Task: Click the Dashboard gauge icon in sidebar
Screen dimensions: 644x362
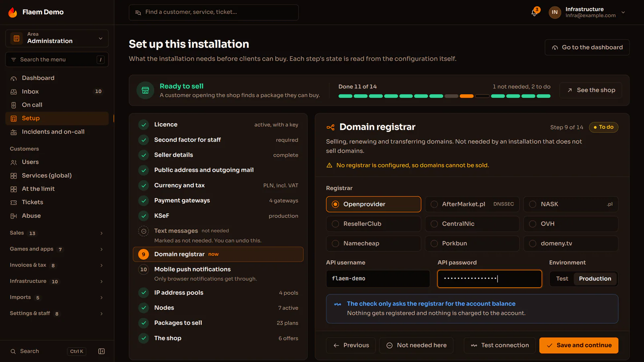Action: tap(14, 78)
